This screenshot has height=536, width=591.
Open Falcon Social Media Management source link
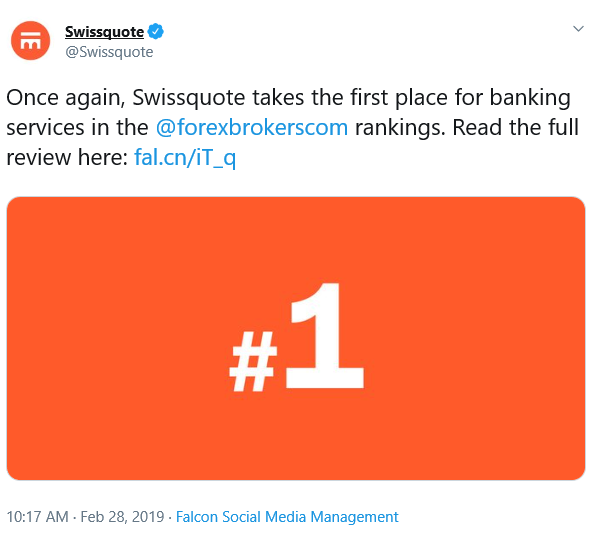[x=287, y=517]
